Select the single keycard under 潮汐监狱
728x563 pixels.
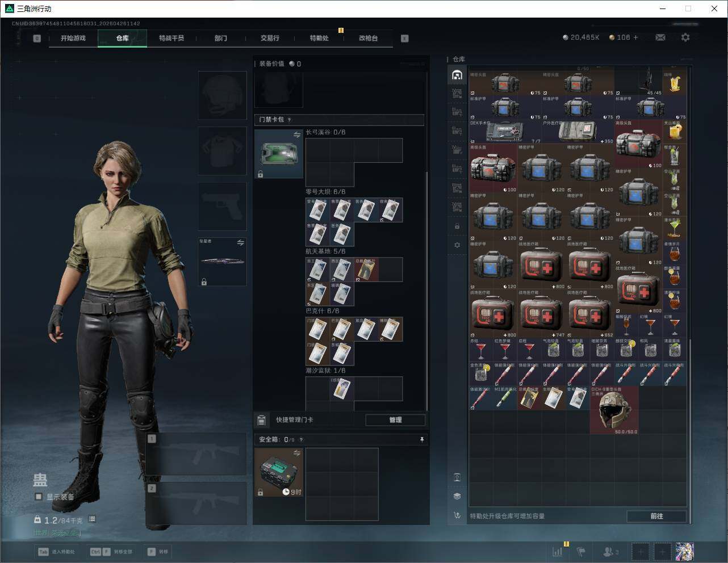[x=342, y=389]
